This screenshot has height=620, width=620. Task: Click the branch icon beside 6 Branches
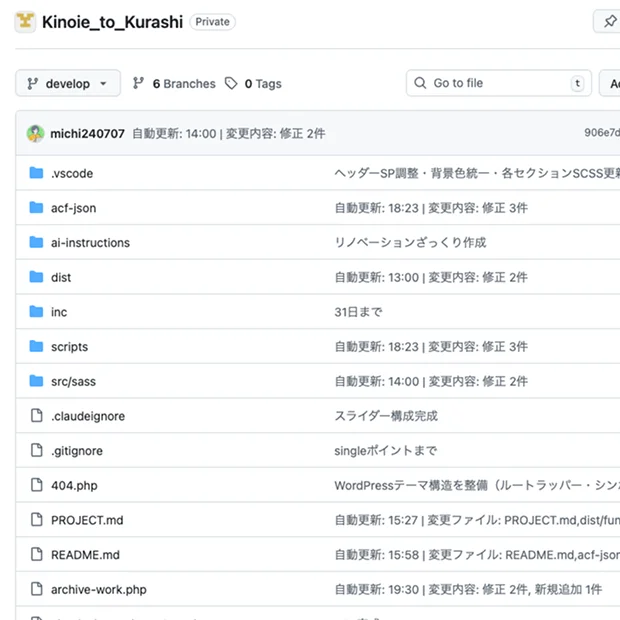138,83
